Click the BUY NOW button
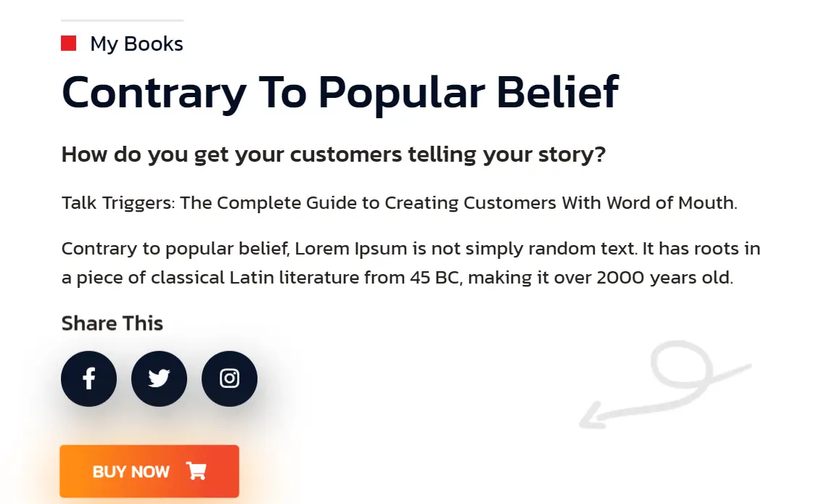The height and width of the screenshot is (504, 816). click(149, 471)
